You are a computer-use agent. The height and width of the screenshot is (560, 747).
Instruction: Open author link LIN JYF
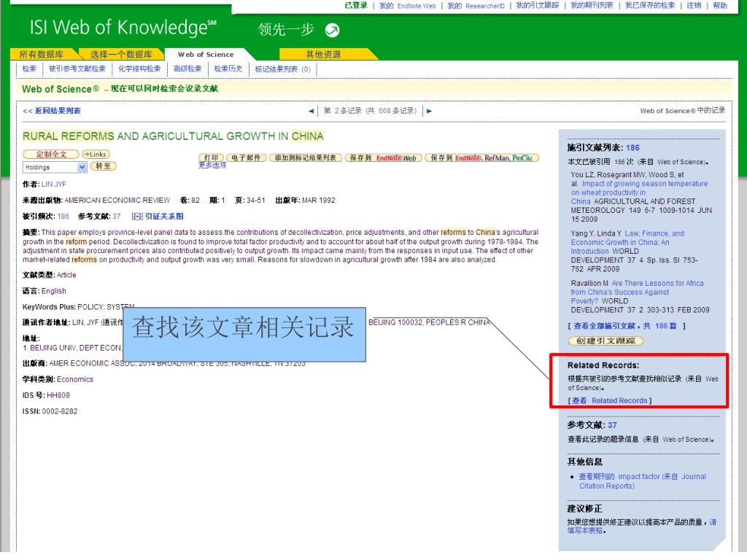(x=54, y=184)
